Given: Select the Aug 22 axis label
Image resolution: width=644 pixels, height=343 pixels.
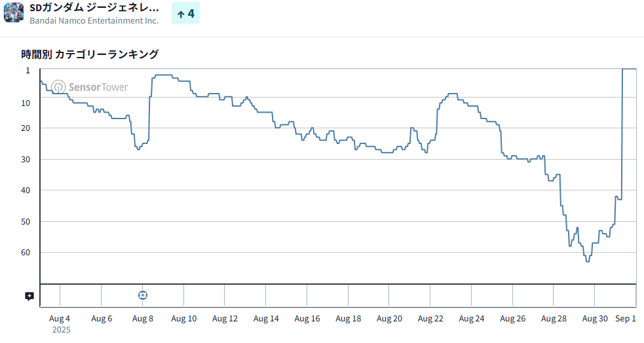Looking at the screenshot, I should 430,319.
